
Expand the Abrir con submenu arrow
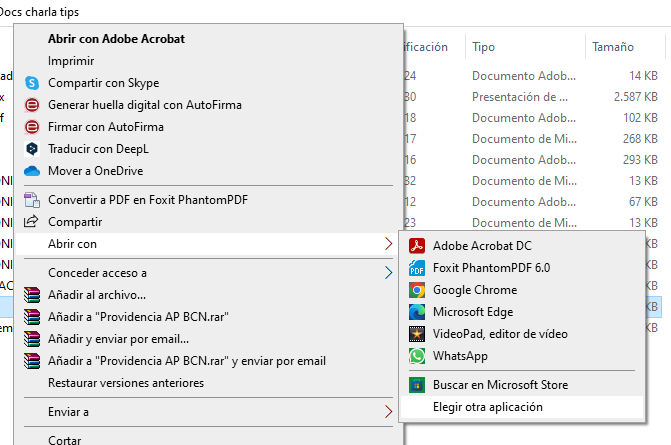coord(388,244)
